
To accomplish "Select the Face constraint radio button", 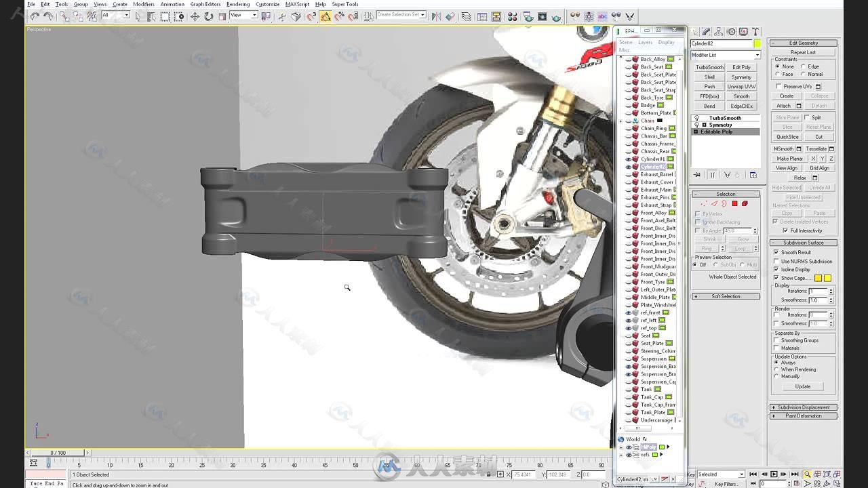I will pyautogui.click(x=778, y=74).
